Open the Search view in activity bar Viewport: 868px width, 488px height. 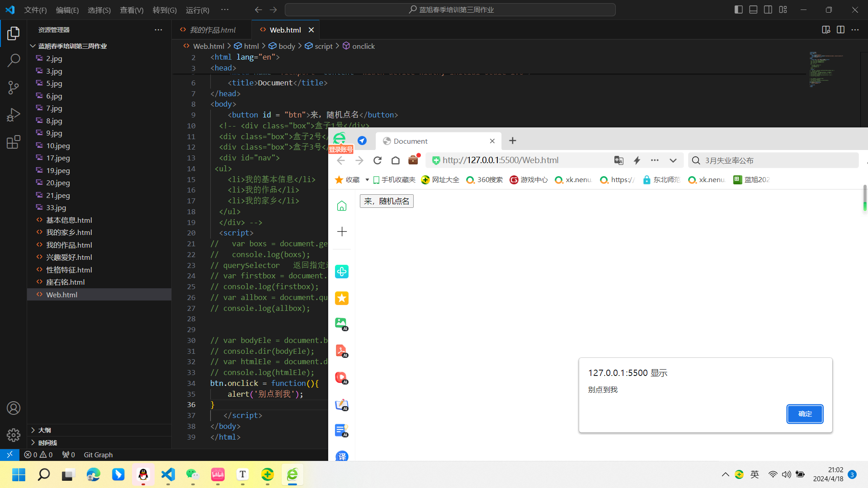pos(14,60)
